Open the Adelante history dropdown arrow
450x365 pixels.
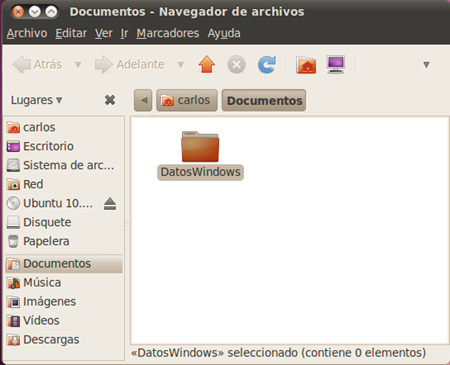181,64
